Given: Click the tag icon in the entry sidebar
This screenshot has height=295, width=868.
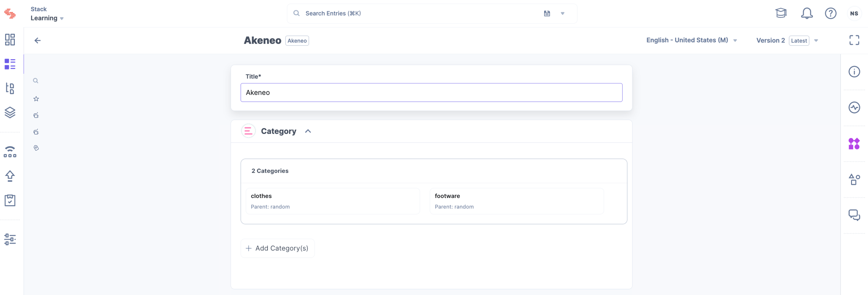Looking at the screenshot, I should [x=36, y=148].
